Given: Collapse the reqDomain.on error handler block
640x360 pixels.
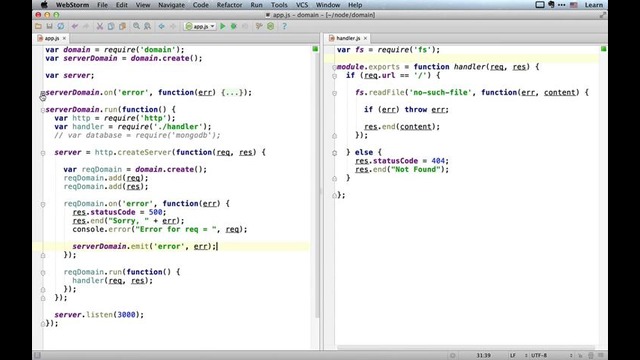Looking at the screenshot, I should pyautogui.click(x=43, y=204).
